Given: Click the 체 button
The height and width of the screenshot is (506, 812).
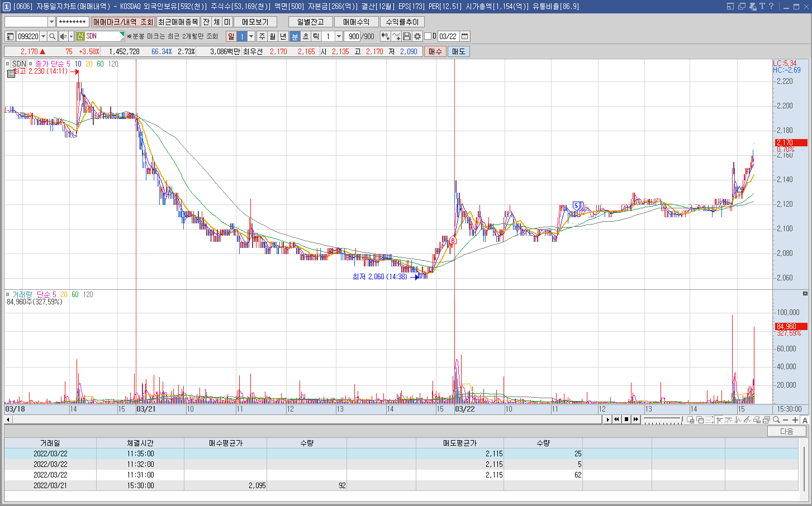Looking at the screenshot, I should (x=217, y=22).
